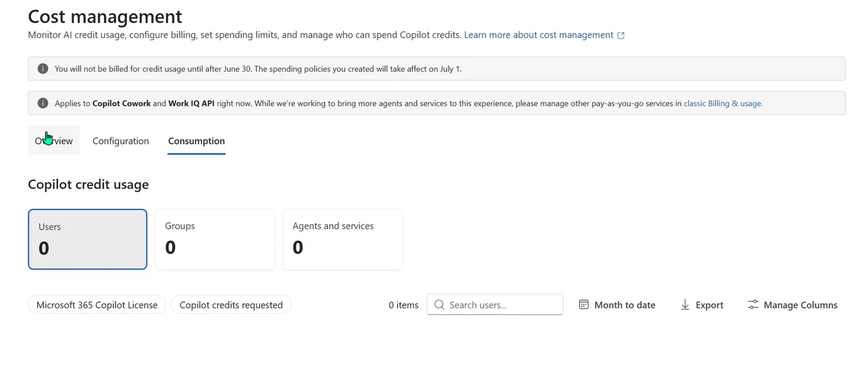Click the download arrow Export icon
Image resolution: width=868 pixels, height=372 pixels.
[x=685, y=304]
